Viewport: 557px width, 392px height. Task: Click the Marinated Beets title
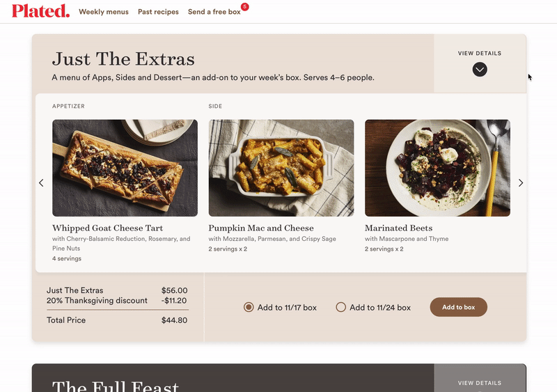pyautogui.click(x=398, y=228)
